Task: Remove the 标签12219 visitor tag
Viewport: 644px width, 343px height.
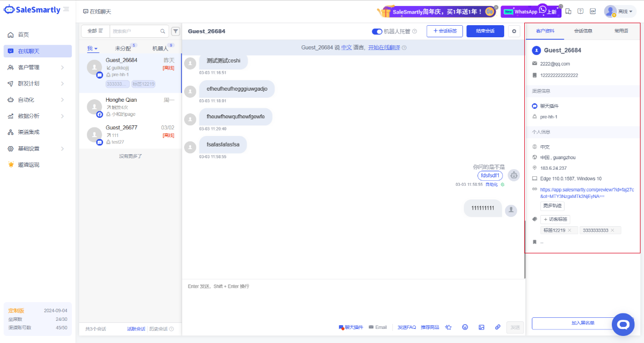Action: 570,230
